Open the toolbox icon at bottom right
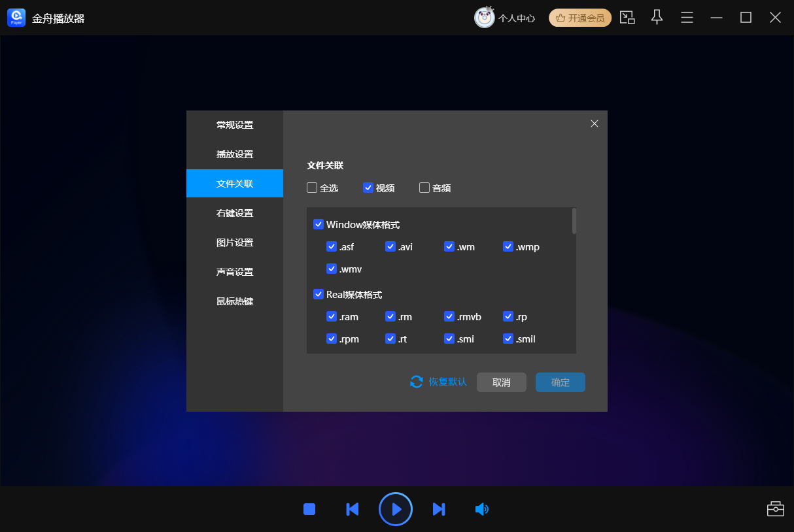The height and width of the screenshot is (532, 794). [775, 508]
